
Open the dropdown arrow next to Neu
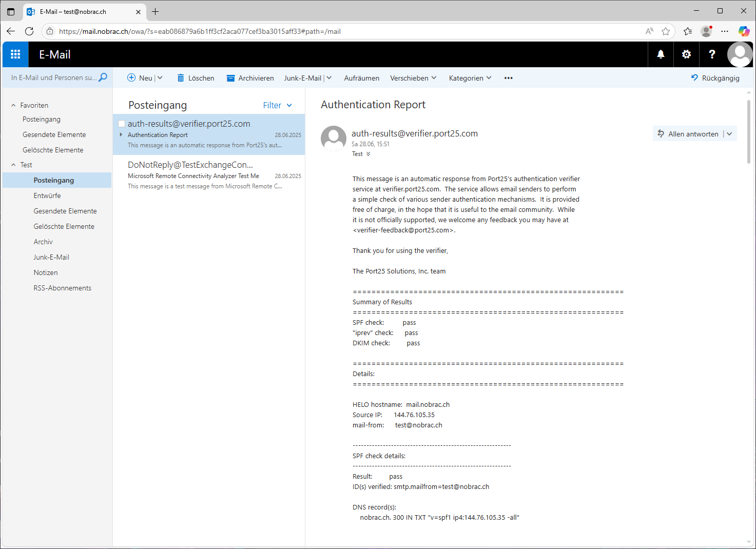(x=160, y=78)
